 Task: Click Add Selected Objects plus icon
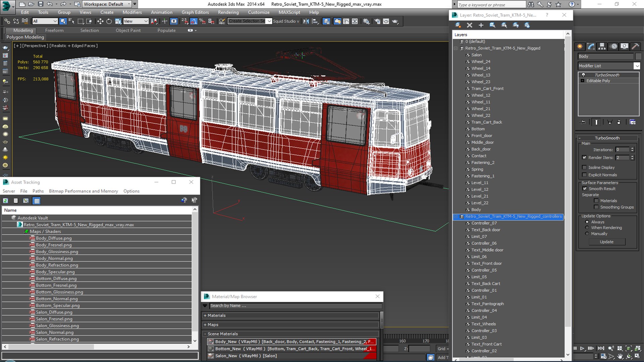(x=481, y=25)
